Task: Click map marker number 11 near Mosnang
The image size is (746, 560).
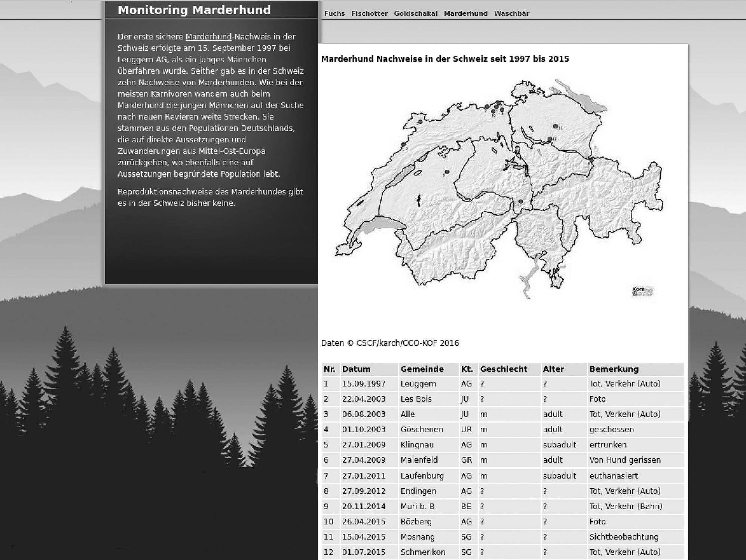Action: point(555,126)
